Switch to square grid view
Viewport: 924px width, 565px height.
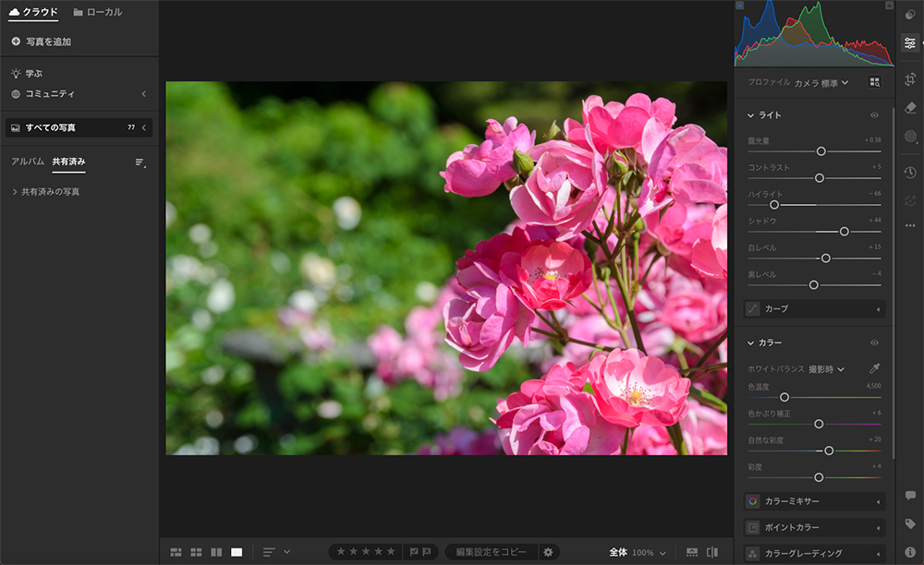[x=196, y=552]
